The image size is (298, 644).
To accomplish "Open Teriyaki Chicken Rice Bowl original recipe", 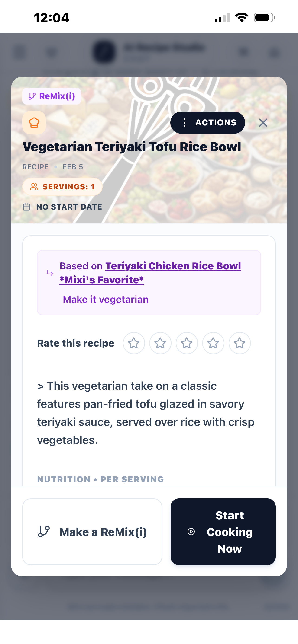I will pyautogui.click(x=173, y=266).
